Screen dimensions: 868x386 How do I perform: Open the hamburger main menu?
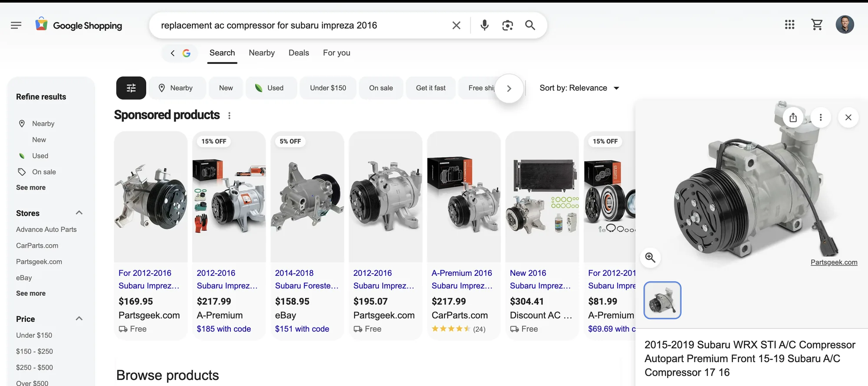[x=16, y=25]
